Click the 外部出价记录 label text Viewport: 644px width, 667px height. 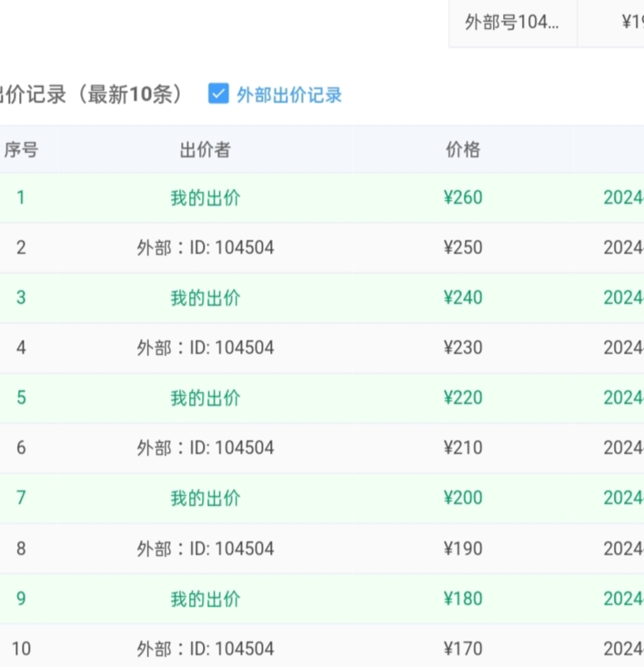[289, 95]
